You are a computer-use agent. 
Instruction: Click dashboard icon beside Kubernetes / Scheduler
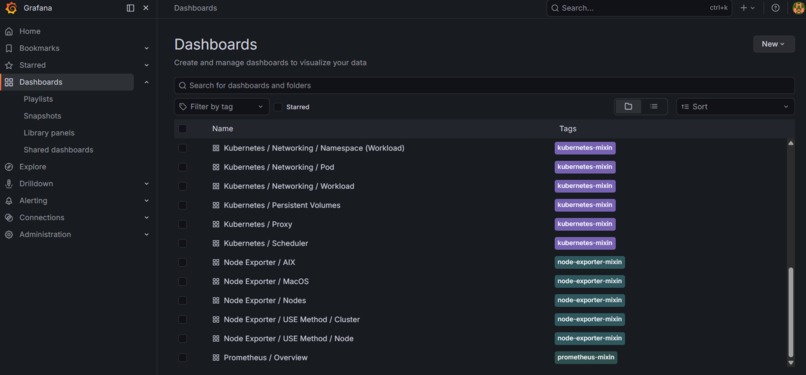tap(216, 243)
